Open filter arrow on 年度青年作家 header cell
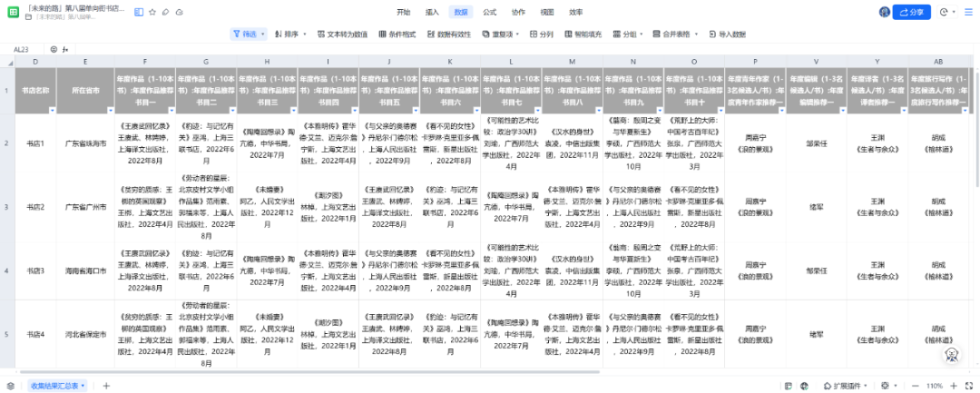 tap(782, 110)
